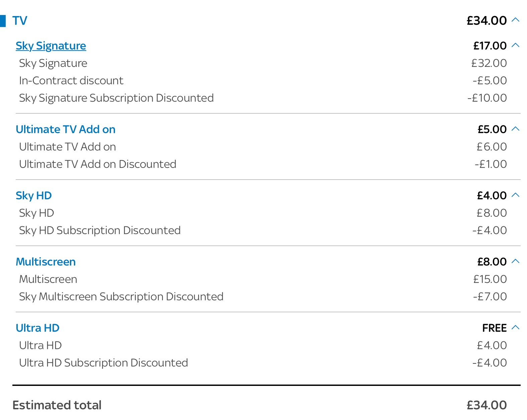
Task: Collapse the Sky Signature price chevron
Action: [x=516, y=45]
